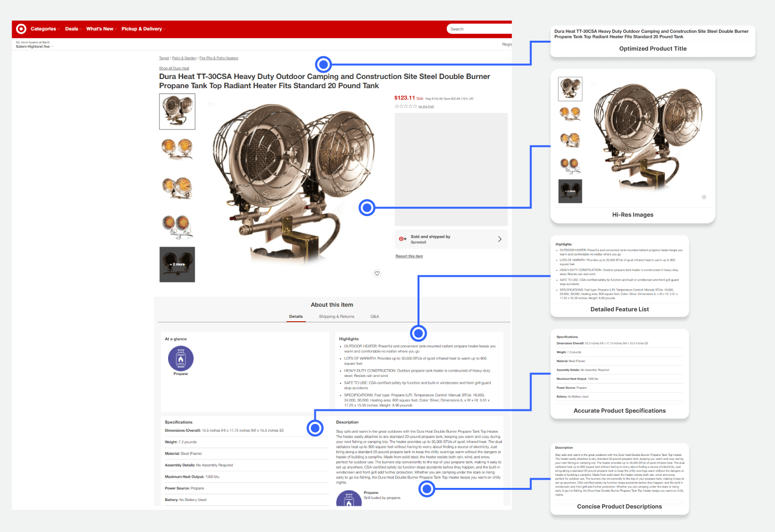Open the What's New dropdown
The image size is (775, 532).
point(101,29)
